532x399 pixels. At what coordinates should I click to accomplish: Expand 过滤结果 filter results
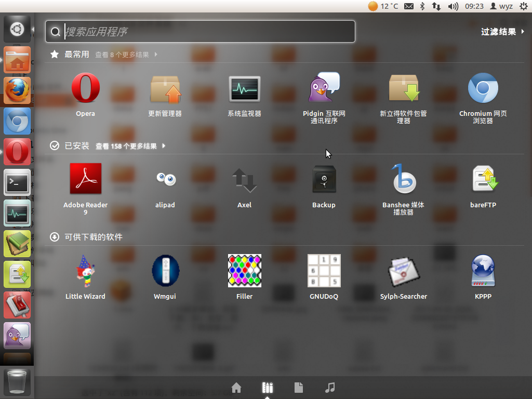[x=503, y=32]
